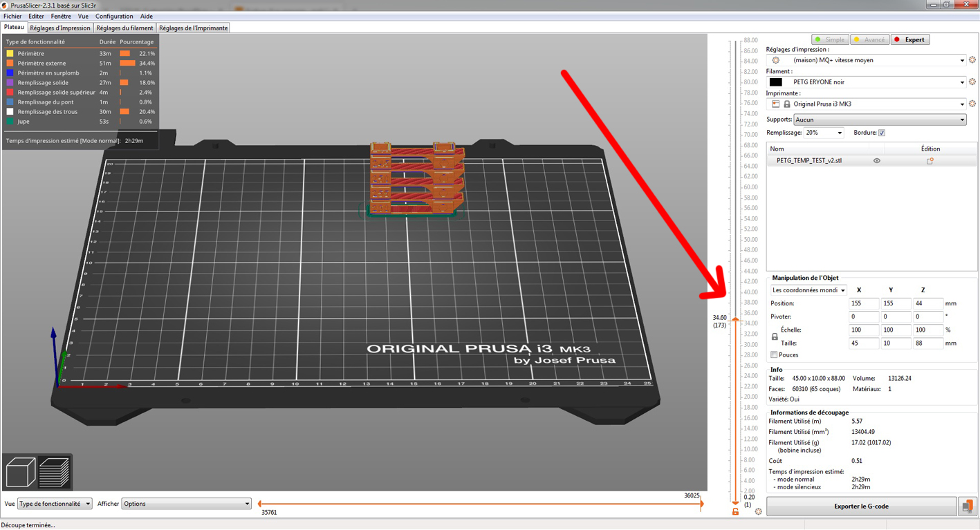The image size is (980, 530).
Task: Select the Expert mode button
Action: 910,39
